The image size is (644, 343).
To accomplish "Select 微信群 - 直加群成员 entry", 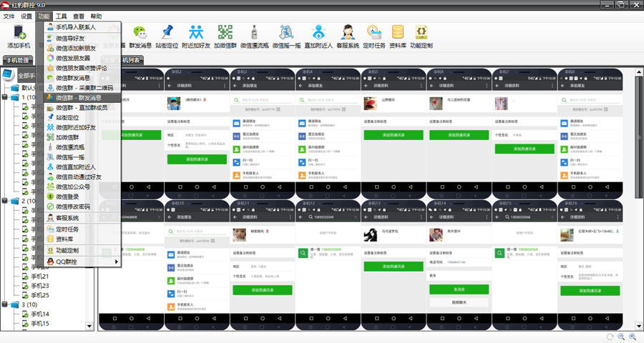I will [82, 107].
